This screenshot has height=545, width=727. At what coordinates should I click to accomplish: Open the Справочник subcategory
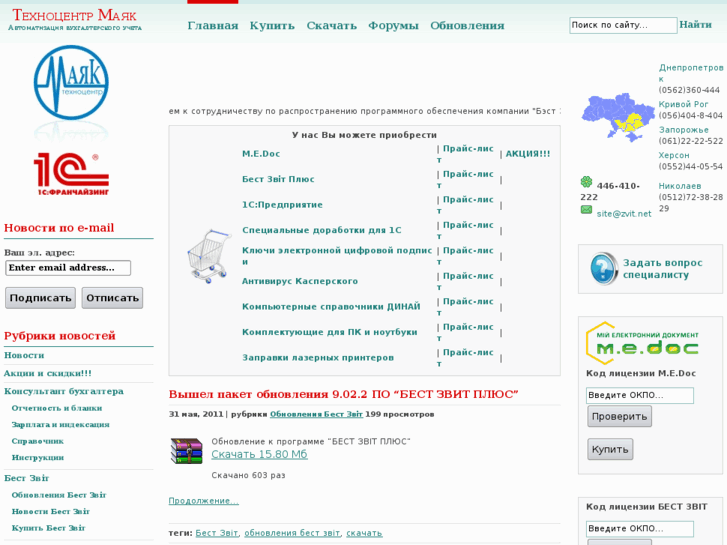click(38, 441)
